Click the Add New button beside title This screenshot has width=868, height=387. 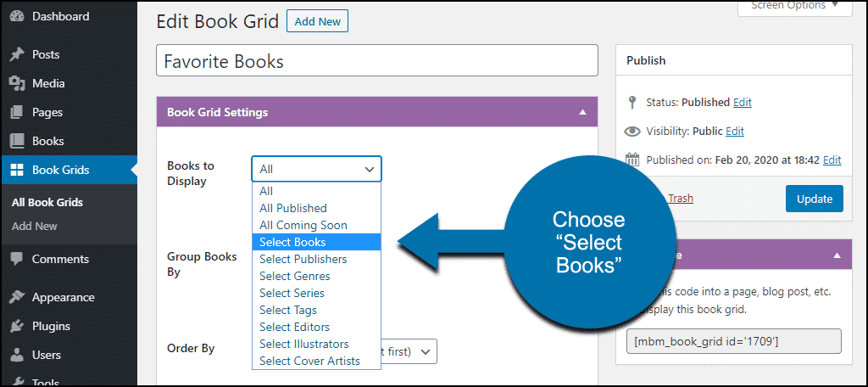[x=317, y=21]
